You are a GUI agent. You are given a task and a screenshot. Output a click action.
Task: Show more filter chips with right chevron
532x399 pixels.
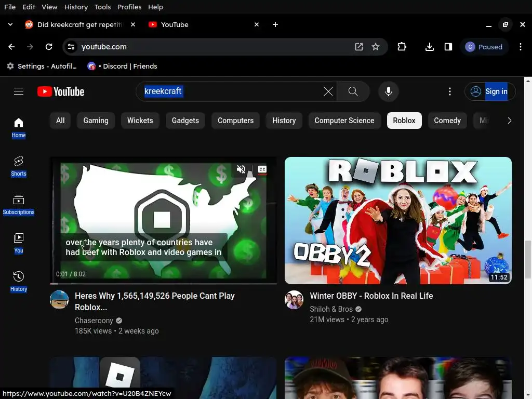pyautogui.click(x=509, y=121)
